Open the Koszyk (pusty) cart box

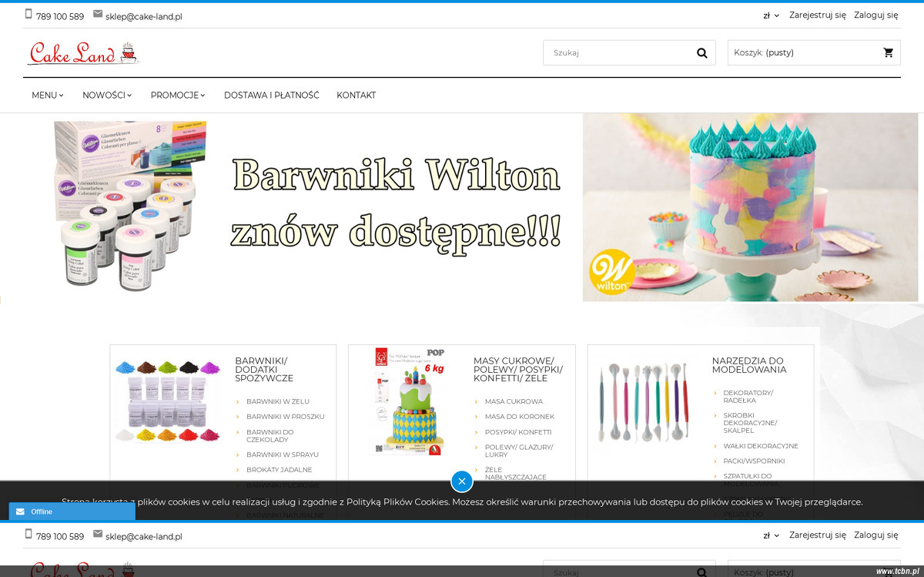pyautogui.click(x=814, y=53)
